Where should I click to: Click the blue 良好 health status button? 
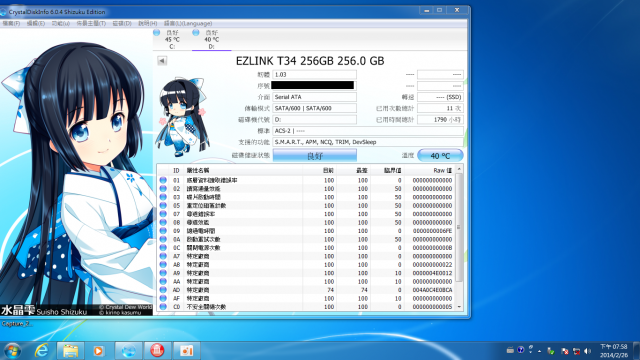coord(314,156)
